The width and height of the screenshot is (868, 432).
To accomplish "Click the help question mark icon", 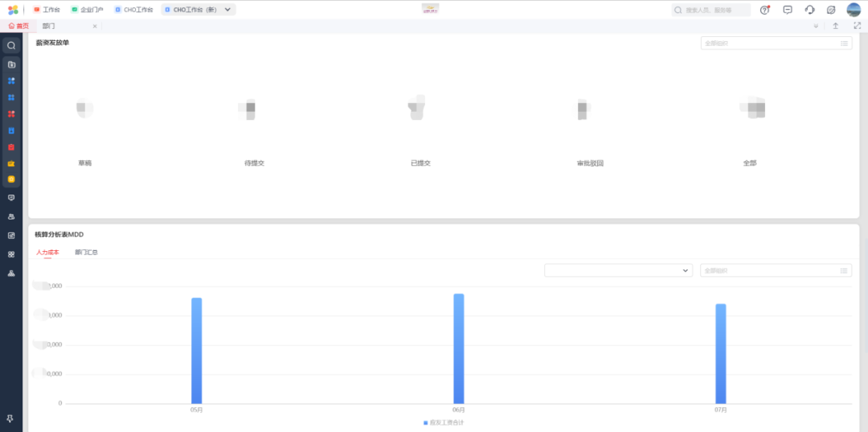I will (765, 10).
